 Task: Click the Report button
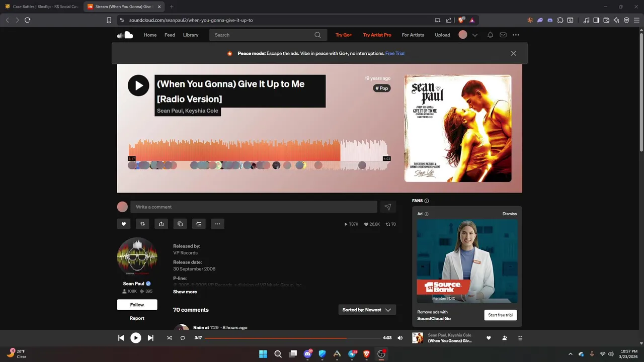137,318
